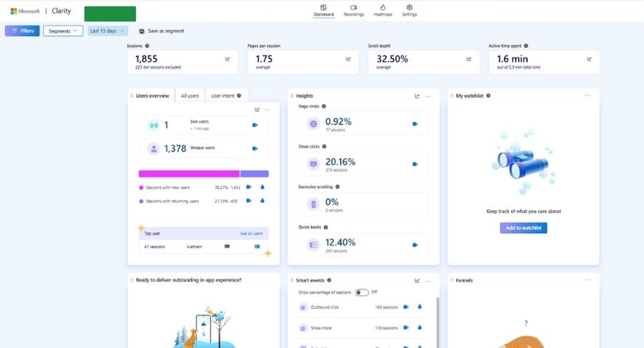The image size is (644, 348).
Task: Click the Filters button
Action: [x=22, y=31]
